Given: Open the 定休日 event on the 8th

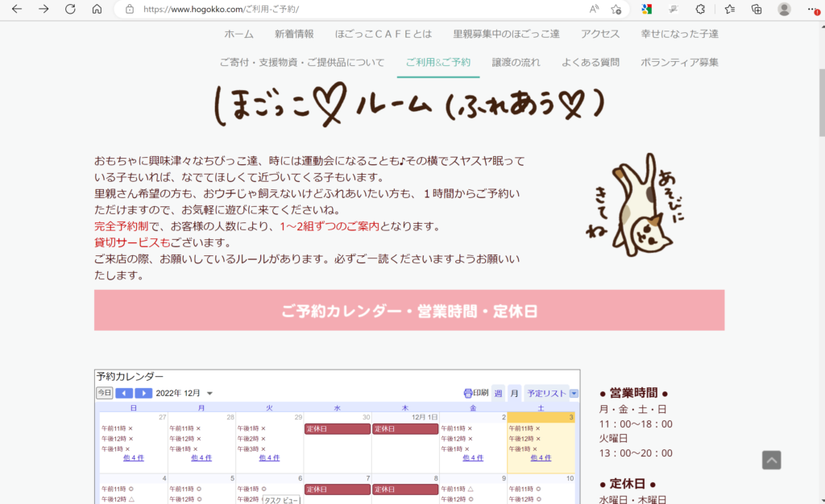Looking at the screenshot, I should click(x=405, y=490).
